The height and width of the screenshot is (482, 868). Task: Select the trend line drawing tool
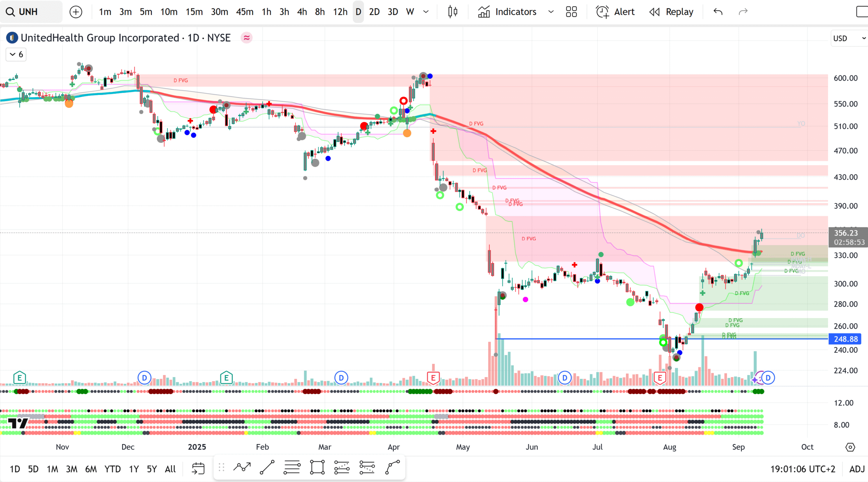coord(267,467)
